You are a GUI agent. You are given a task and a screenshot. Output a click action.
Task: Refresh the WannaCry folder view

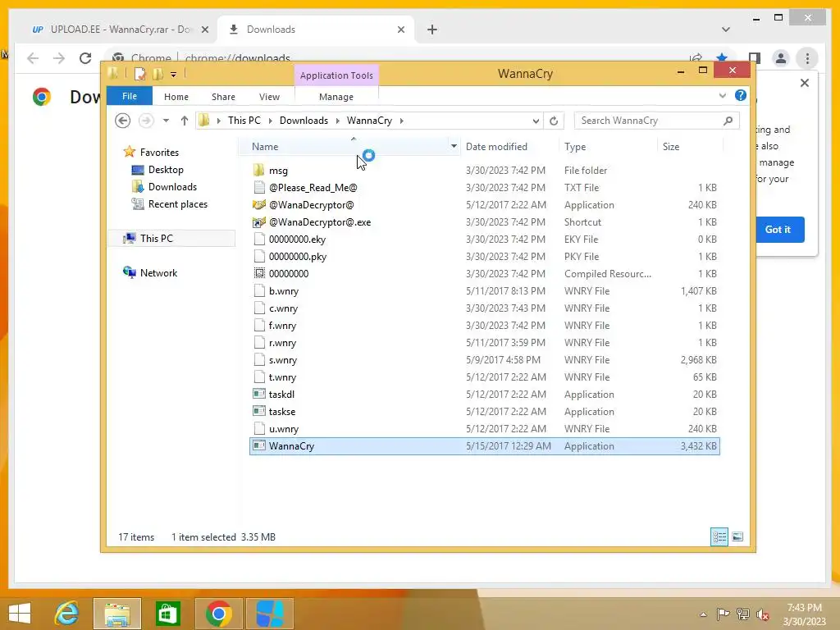tap(554, 121)
